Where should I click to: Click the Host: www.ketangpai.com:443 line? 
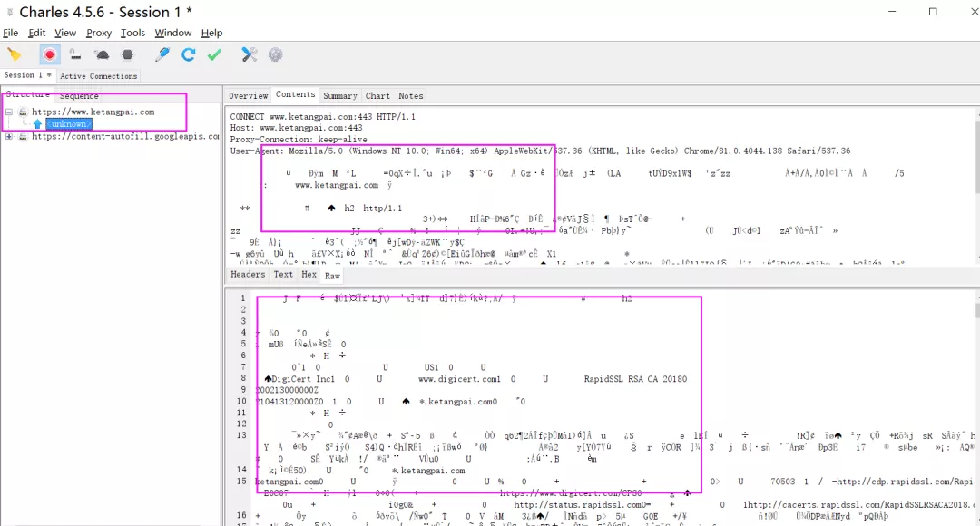(x=296, y=128)
